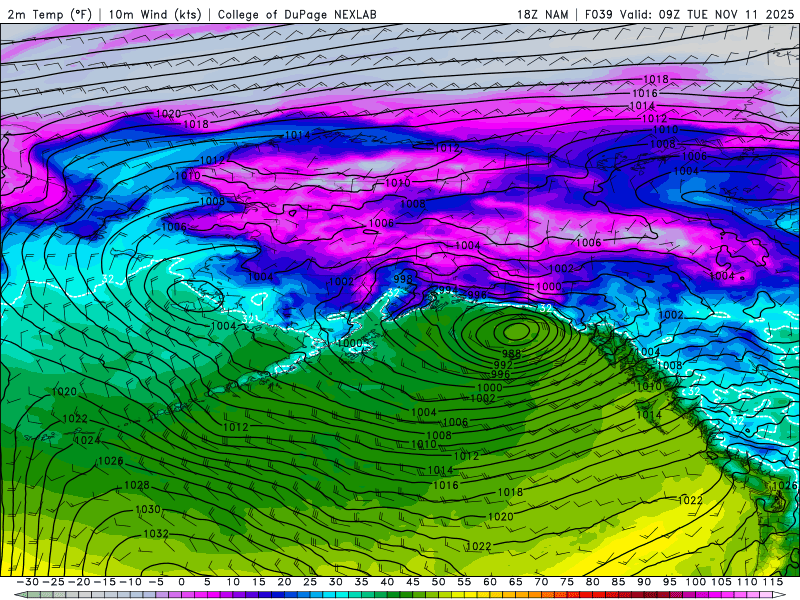Click the 75 value on the temperature scale

(567, 582)
